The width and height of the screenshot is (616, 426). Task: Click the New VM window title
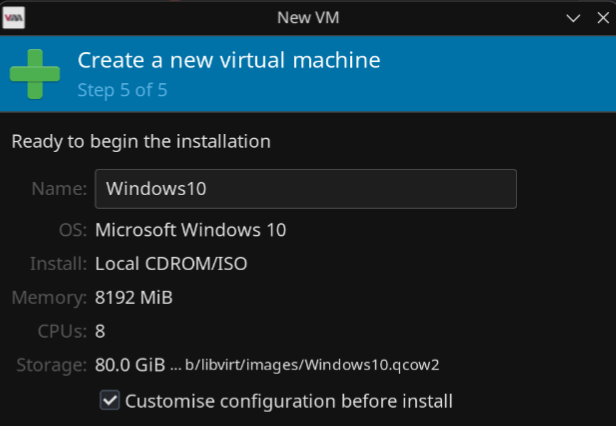point(308,18)
